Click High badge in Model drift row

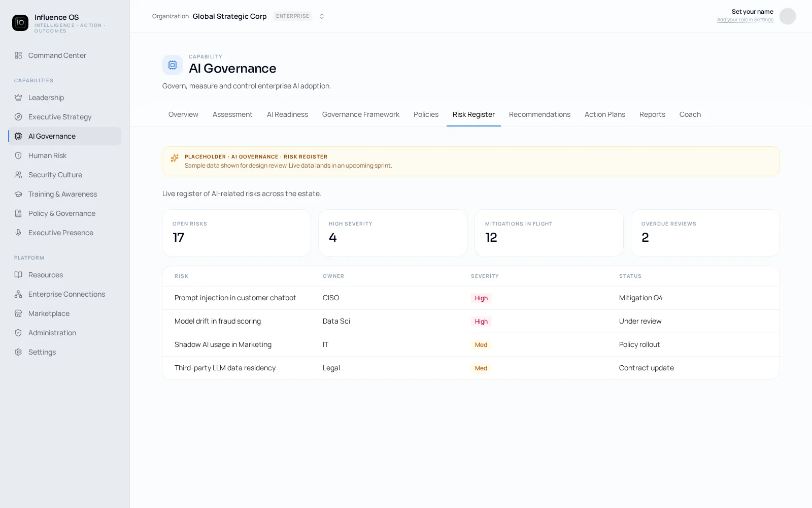pyautogui.click(x=481, y=322)
